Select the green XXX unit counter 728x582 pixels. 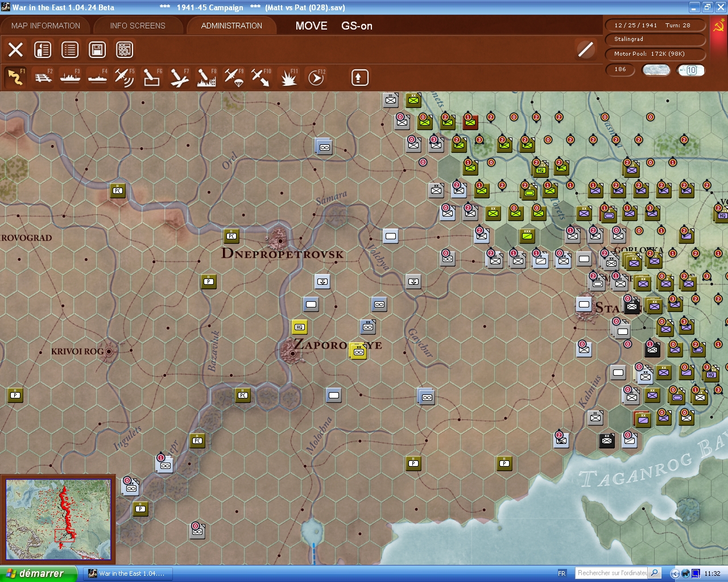point(527,236)
